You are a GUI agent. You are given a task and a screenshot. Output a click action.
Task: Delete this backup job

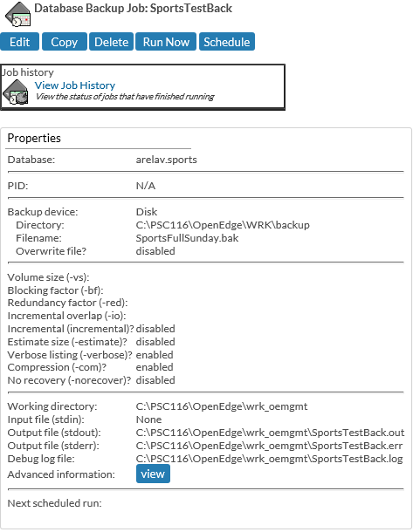coord(111,42)
